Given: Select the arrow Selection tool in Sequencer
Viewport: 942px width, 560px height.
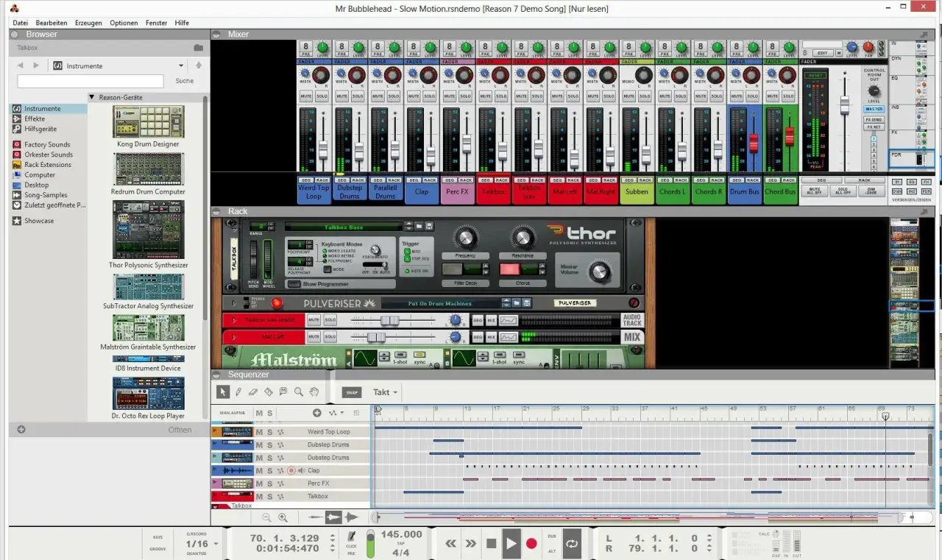Looking at the screenshot, I should click(223, 392).
